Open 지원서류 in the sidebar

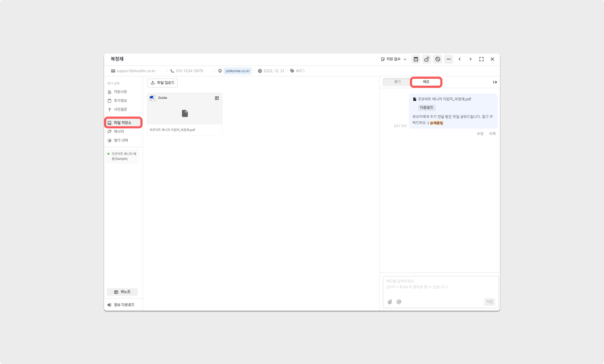120,92
